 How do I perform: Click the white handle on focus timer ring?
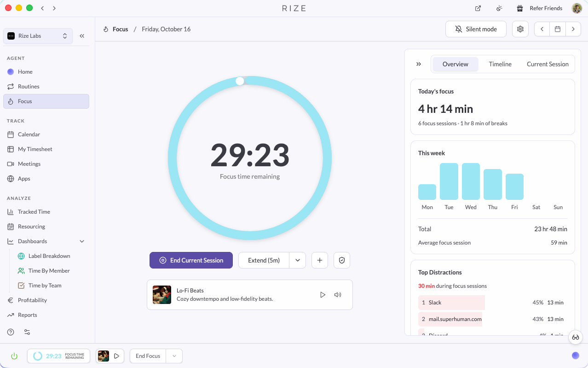pyautogui.click(x=240, y=81)
